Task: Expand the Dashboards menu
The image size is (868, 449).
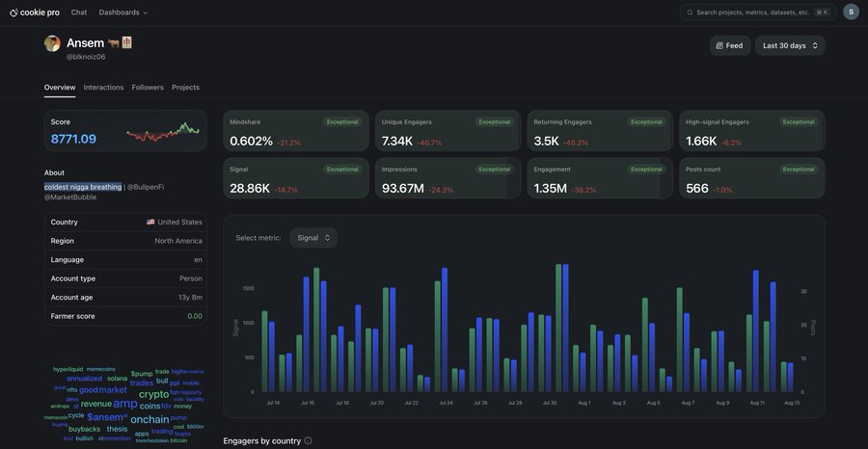Action: 123,13
